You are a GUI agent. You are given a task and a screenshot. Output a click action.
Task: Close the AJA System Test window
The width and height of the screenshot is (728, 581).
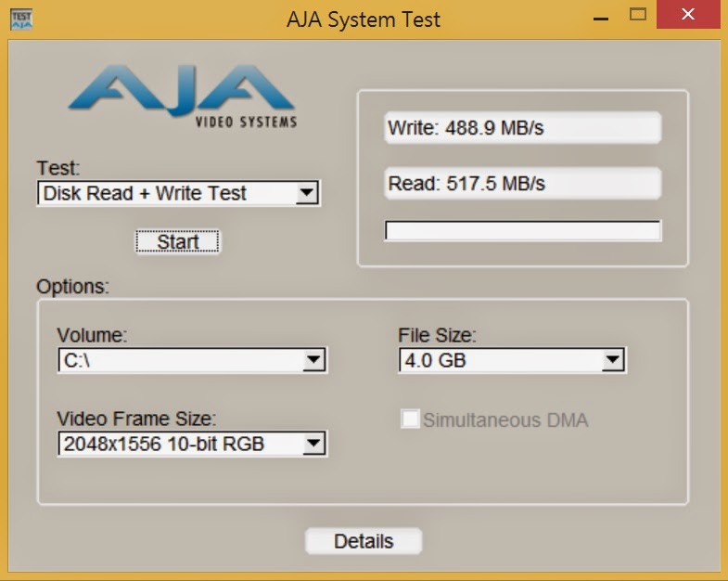(688, 15)
